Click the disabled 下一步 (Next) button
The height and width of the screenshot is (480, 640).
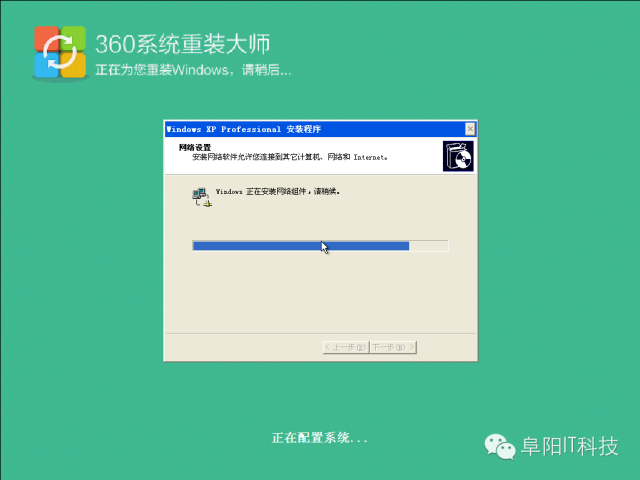click(x=393, y=347)
